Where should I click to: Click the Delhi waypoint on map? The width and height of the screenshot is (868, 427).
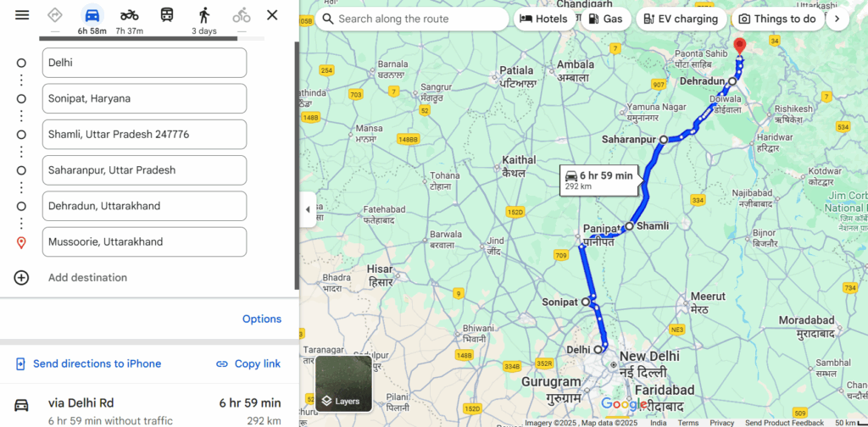click(598, 350)
